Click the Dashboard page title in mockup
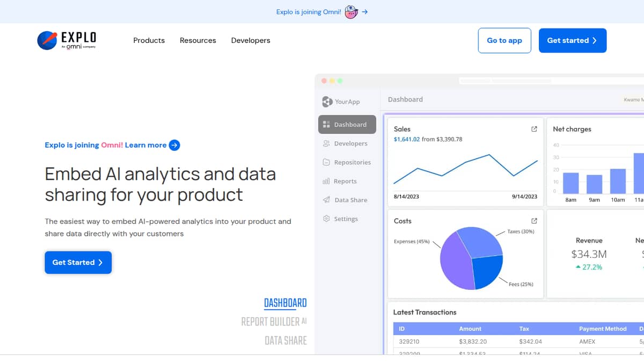 [405, 99]
